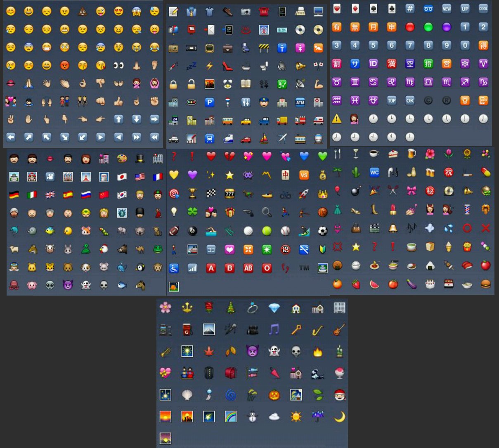This screenshot has width=499, height=448.
Task: Select the blue P parking sign
Action: point(209,102)
